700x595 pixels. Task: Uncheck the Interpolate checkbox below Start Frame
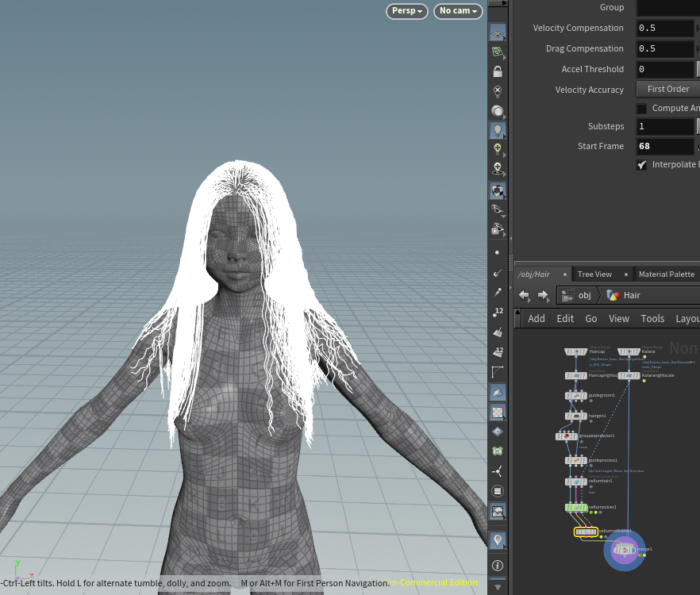pyautogui.click(x=642, y=165)
